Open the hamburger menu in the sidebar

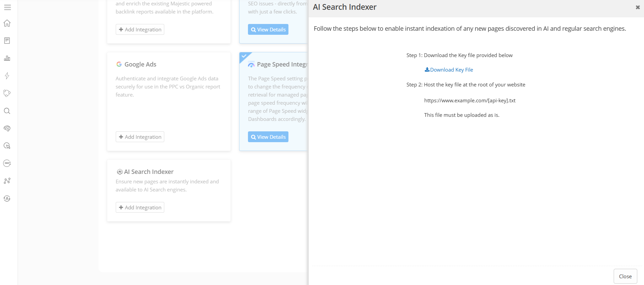(7, 7)
